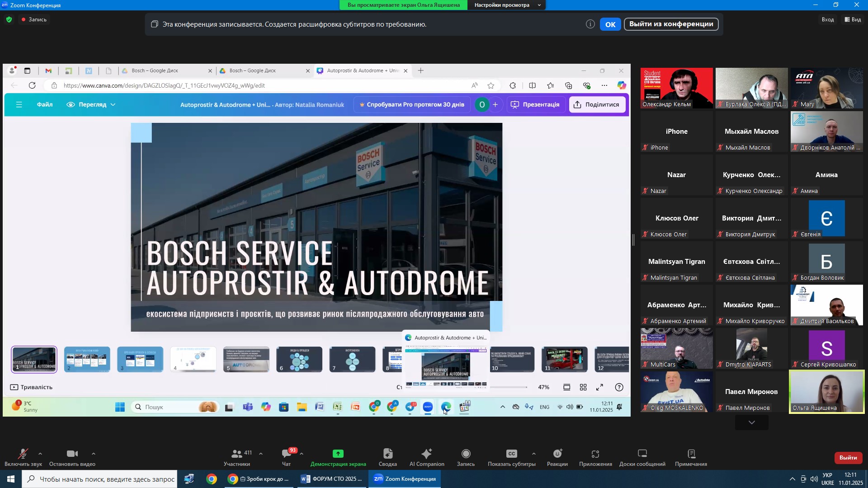The height and width of the screenshot is (488, 868).
Task: Click Тривалість duration button
Action: pos(31,387)
